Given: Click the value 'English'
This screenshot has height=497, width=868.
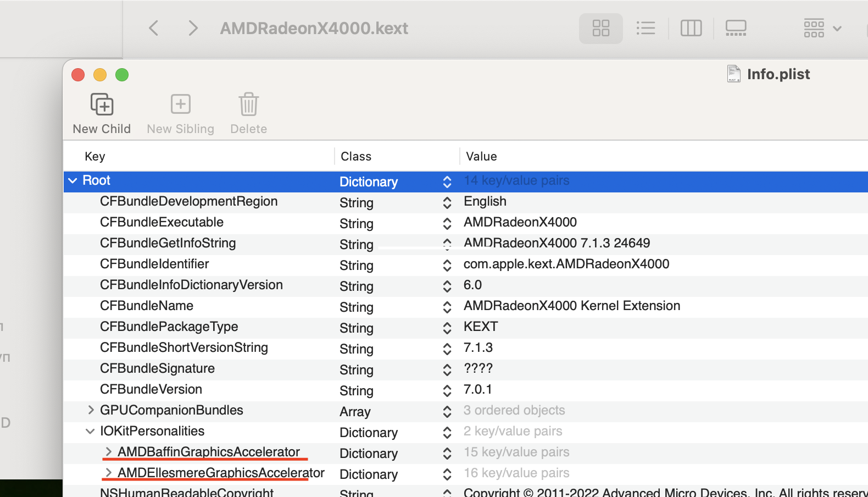Looking at the screenshot, I should coord(485,201).
